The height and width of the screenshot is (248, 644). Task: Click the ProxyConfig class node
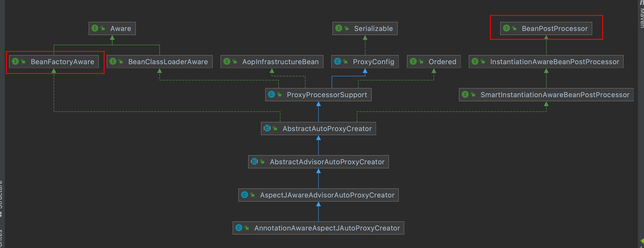pos(365,62)
